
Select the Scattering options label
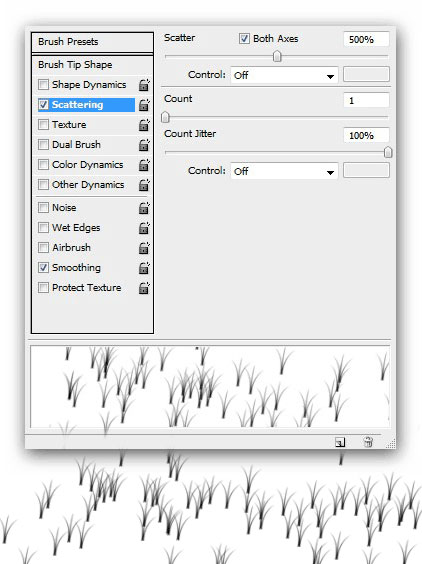coord(77,105)
